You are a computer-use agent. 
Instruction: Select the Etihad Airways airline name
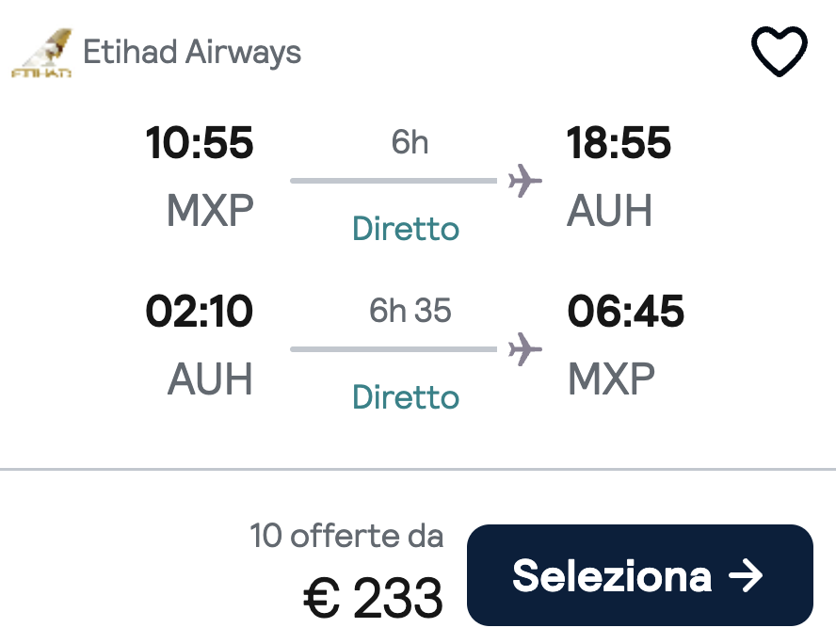pyautogui.click(x=192, y=53)
